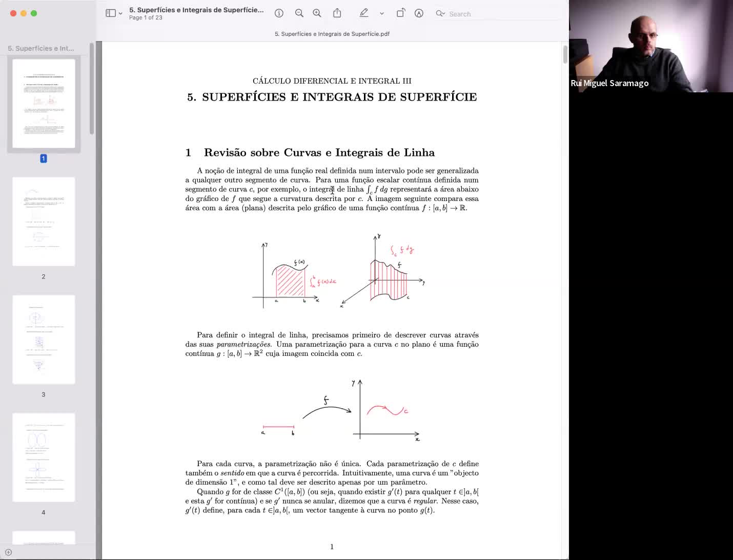Select page 2 thumbnail in sidebar
Image resolution: width=733 pixels, height=560 pixels.
click(44, 222)
